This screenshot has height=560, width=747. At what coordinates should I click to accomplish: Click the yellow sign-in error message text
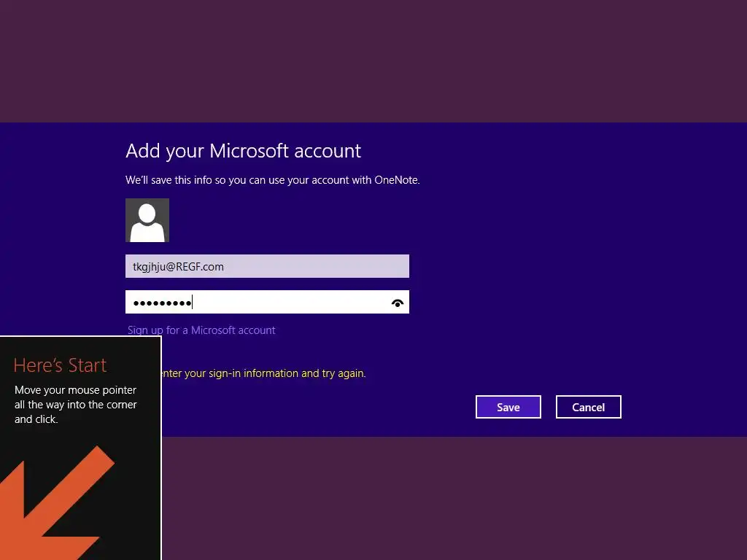coord(264,373)
